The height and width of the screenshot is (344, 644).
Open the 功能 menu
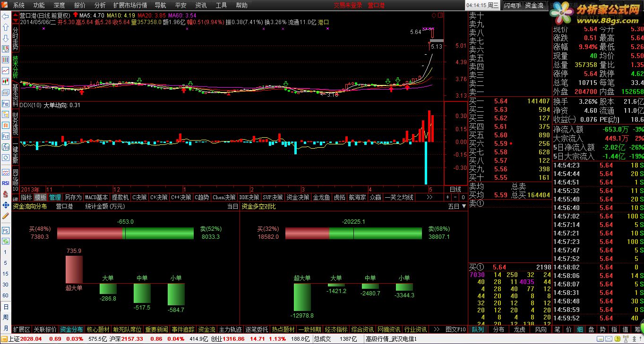click(39, 5)
